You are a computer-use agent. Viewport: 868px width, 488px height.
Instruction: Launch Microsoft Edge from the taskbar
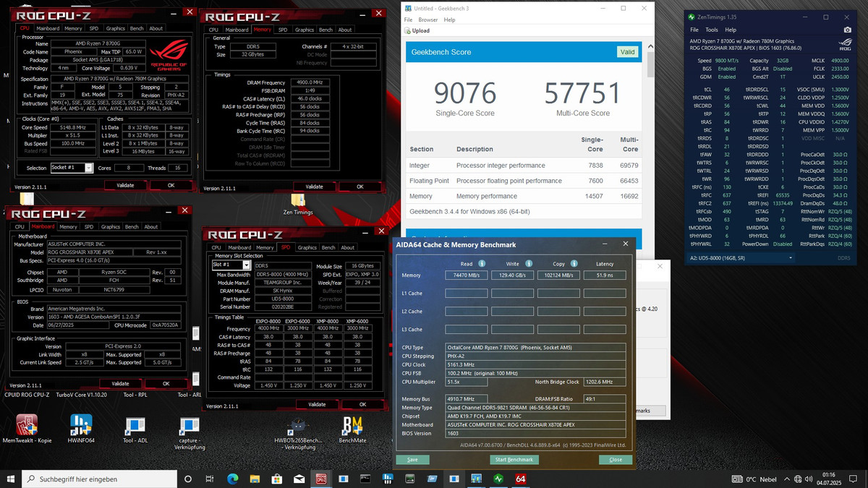click(x=232, y=479)
